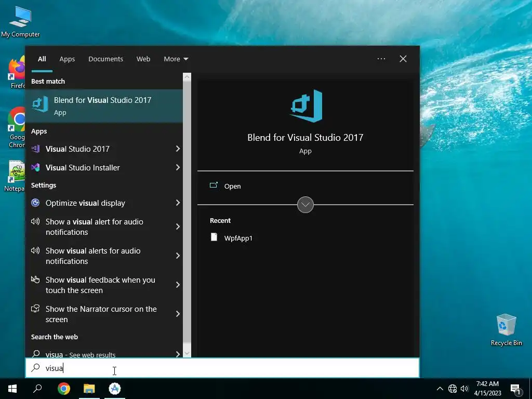The image size is (532, 399).
Task: Click the taskbar search magnifier icon
Action: click(37, 389)
